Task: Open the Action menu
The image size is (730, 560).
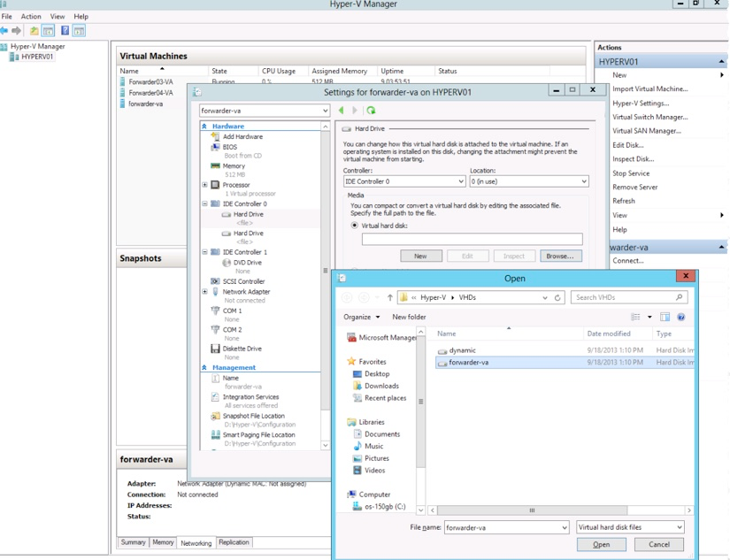Action: tap(31, 16)
